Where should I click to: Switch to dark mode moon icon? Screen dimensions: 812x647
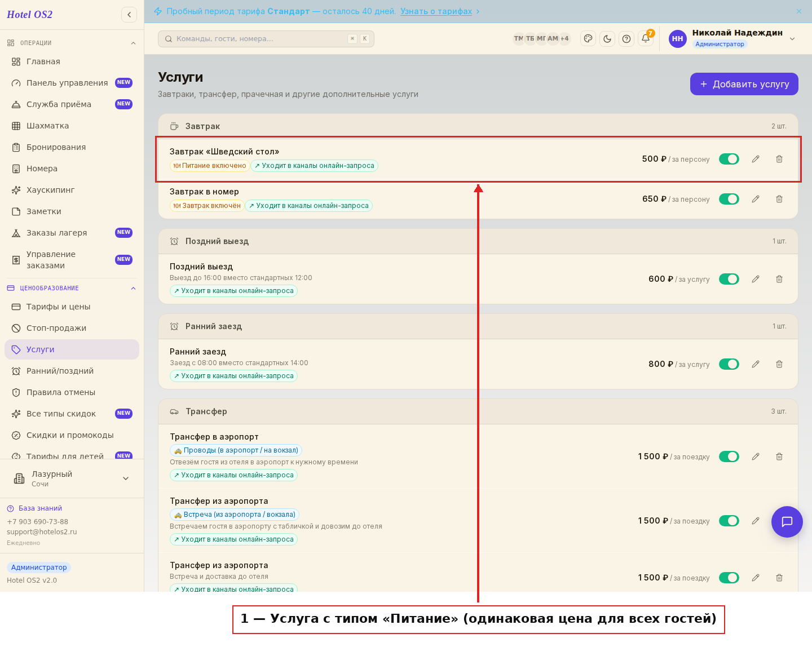click(607, 39)
